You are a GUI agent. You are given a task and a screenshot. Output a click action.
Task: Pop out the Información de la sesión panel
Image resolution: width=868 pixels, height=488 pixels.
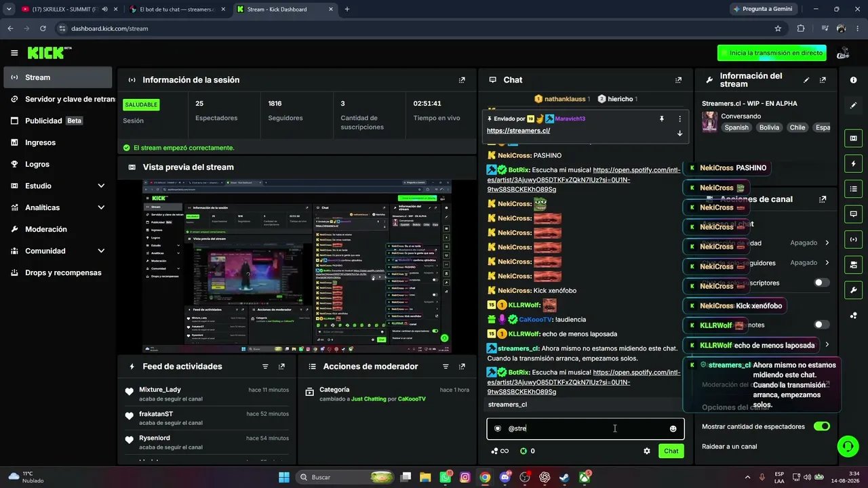coord(462,80)
